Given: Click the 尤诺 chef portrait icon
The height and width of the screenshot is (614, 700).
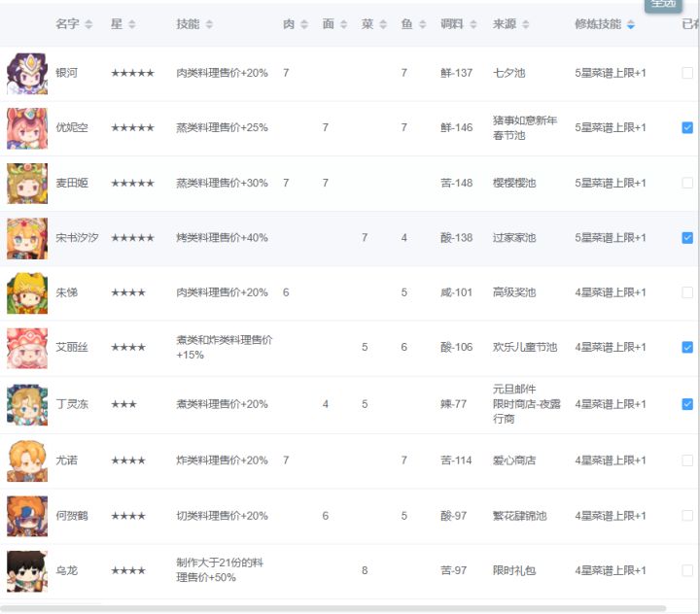Looking at the screenshot, I should coord(27,460).
